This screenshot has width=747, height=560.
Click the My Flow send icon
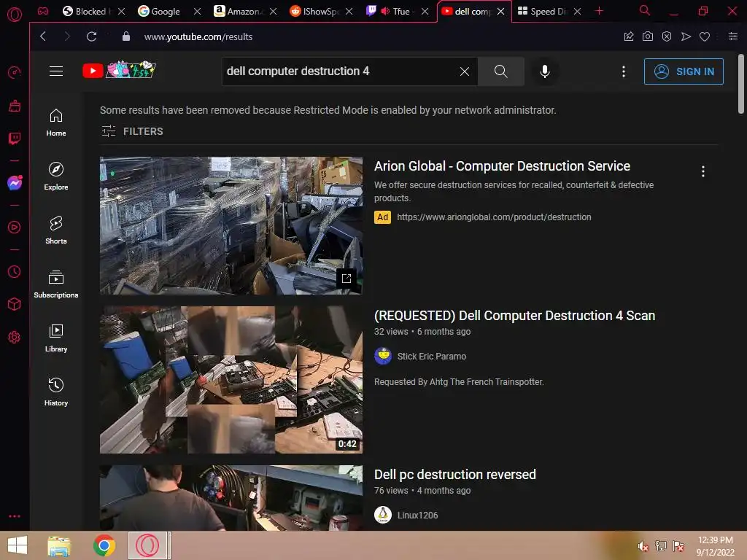(x=686, y=36)
